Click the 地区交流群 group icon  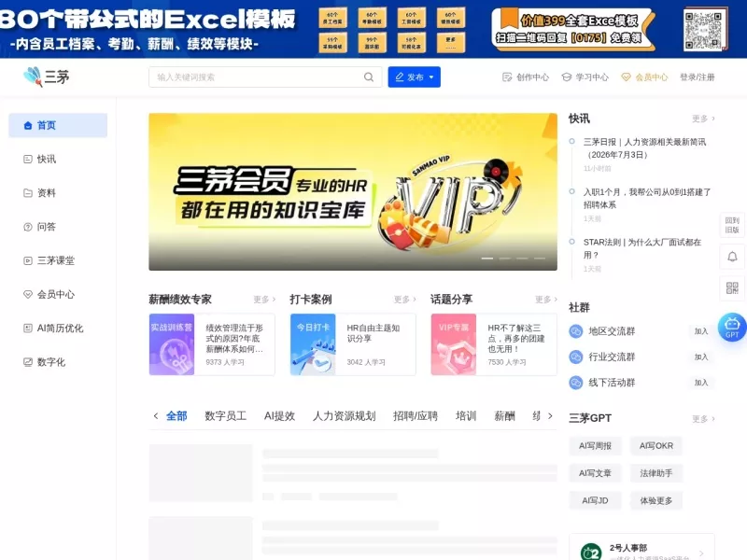click(576, 331)
